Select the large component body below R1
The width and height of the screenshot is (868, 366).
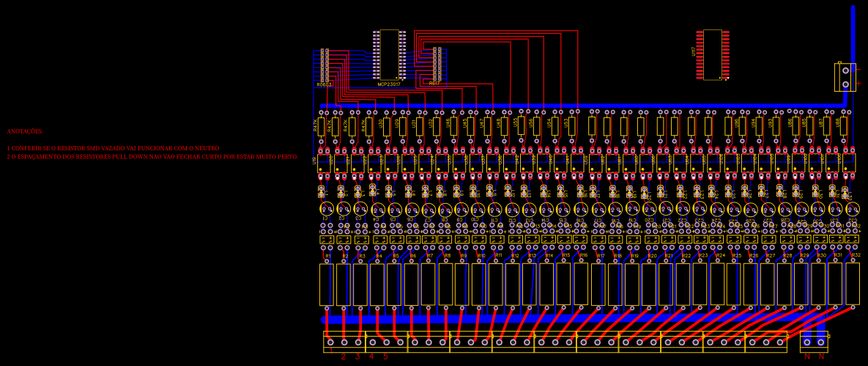point(327,285)
